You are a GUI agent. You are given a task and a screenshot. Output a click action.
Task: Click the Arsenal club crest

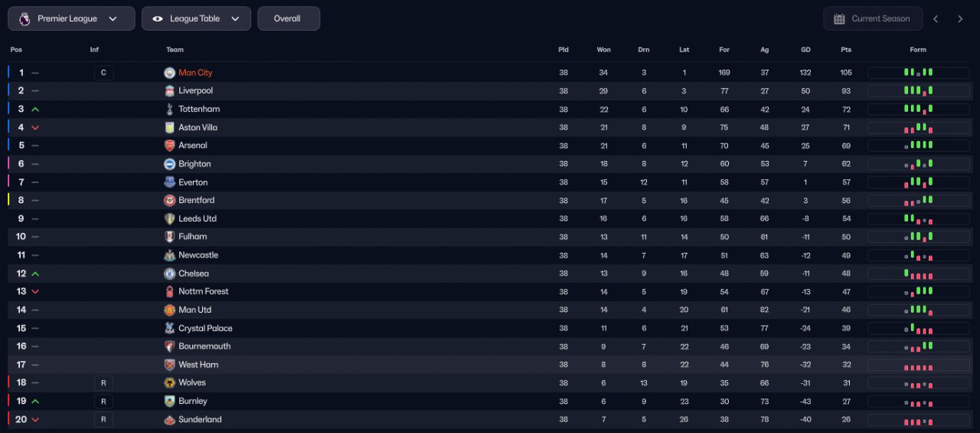pos(169,146)
